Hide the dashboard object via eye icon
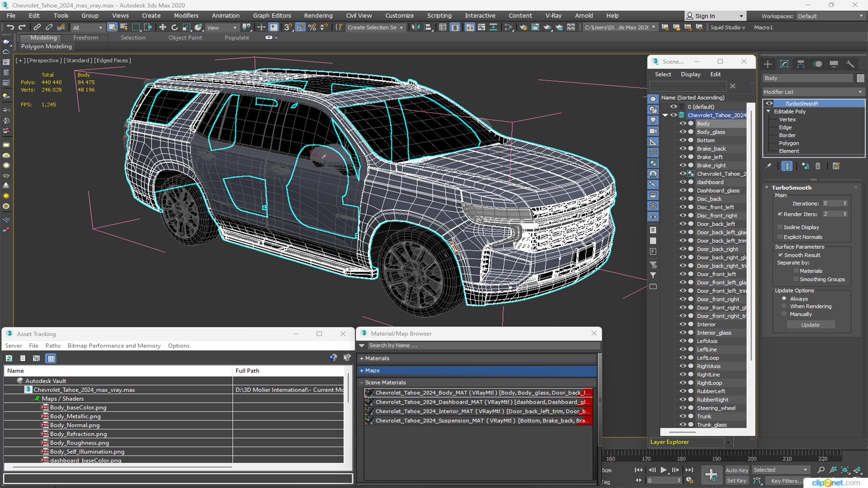868x488 pixels. 683,182
